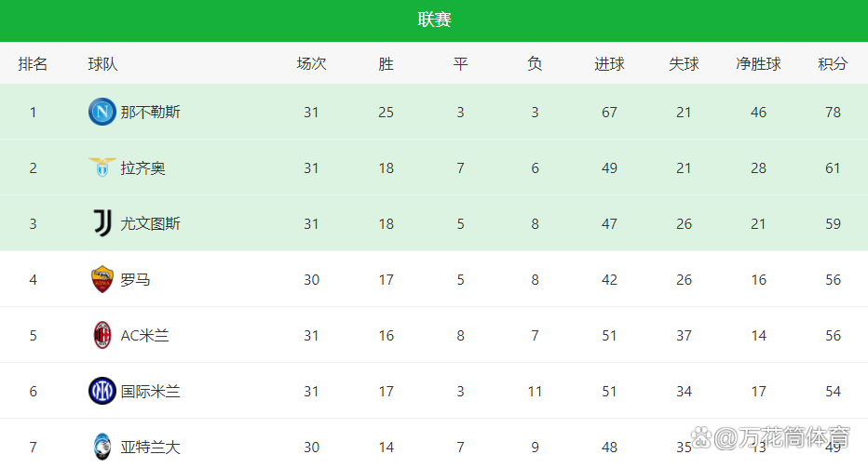The height and width of the screenshot is (468, 868).
Task: Open the AC Milan badge icon
Action: [x=102, y=335]
